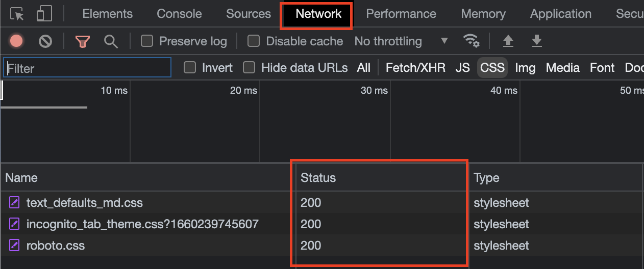The width and height of the screenshot is (644, 269).
Task: Filter requests by Fetch/XHR
Action: click(x=415, y=68)
